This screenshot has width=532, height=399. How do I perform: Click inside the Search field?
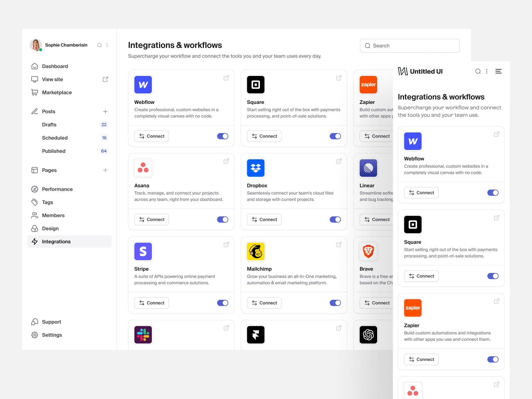tap(410, 45)
